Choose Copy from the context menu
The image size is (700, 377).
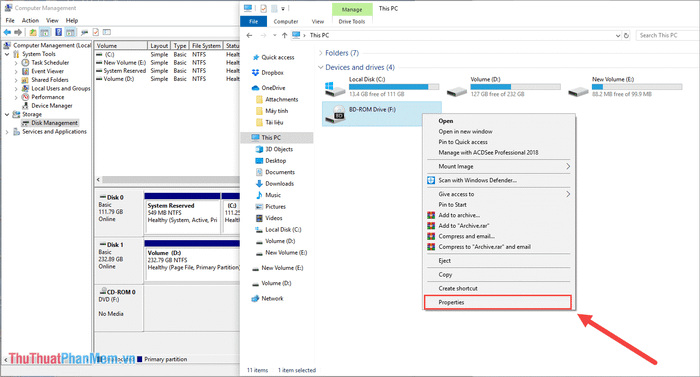point(445,275)
